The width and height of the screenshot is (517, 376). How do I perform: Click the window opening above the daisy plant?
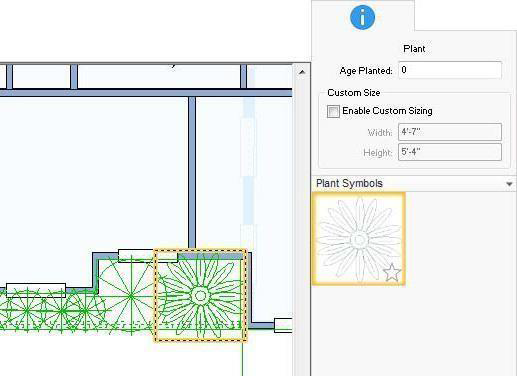pos(148,256)
